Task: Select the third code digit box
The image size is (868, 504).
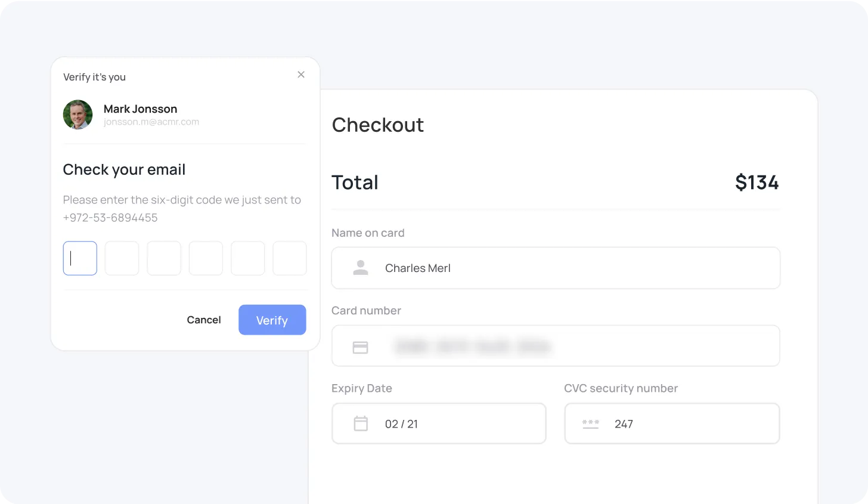Action: (164, 258)
